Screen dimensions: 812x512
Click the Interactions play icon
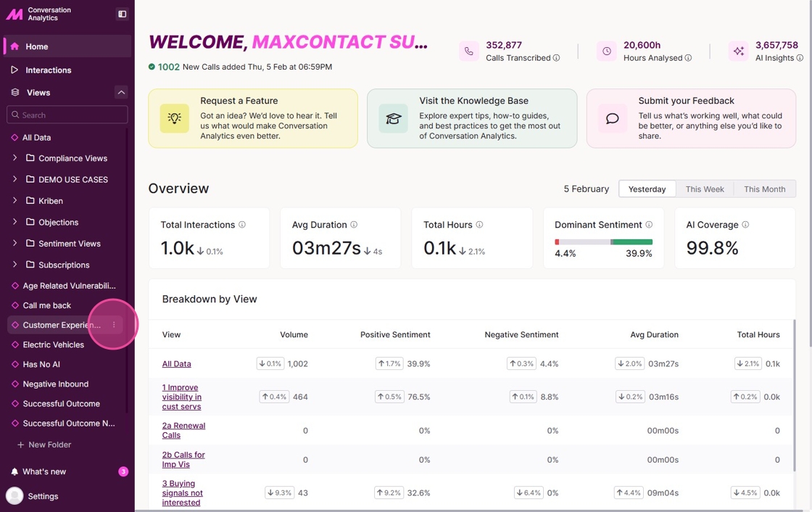pyautogui.click(x=14, y=70)
